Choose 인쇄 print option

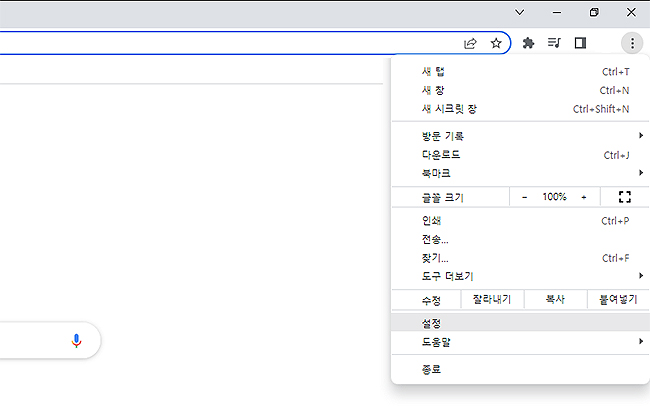[x=520, y=221]
